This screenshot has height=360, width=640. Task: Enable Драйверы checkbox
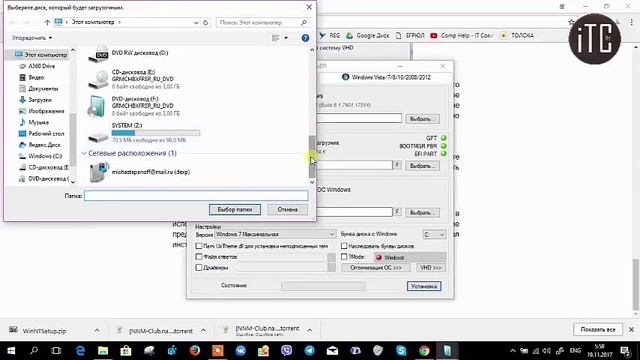point(199,268)
